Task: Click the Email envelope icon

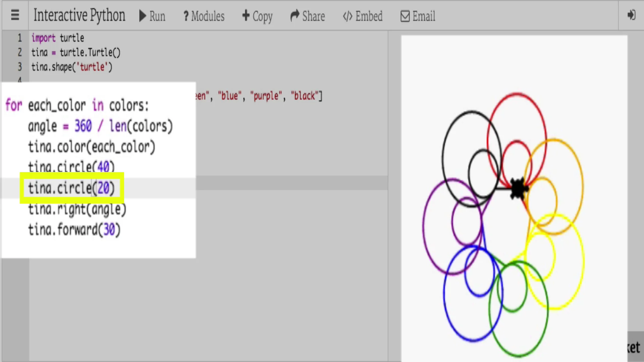Action: (405, 16)
